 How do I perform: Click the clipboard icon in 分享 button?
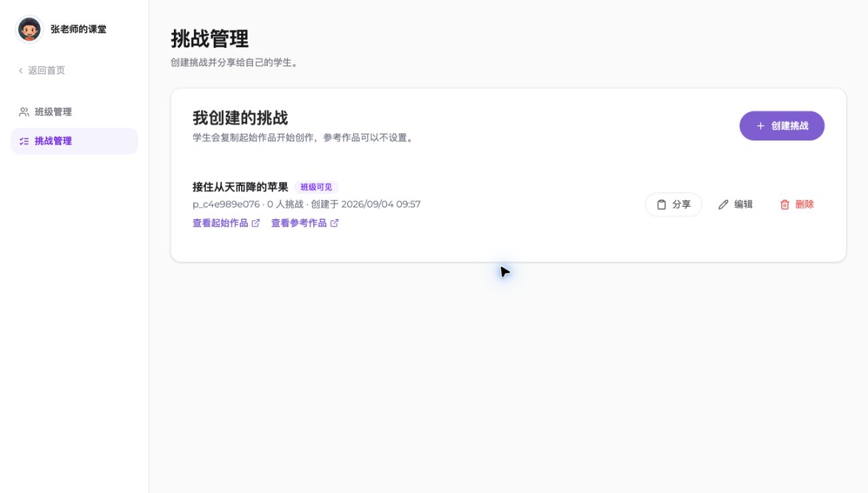pos(661,205)
